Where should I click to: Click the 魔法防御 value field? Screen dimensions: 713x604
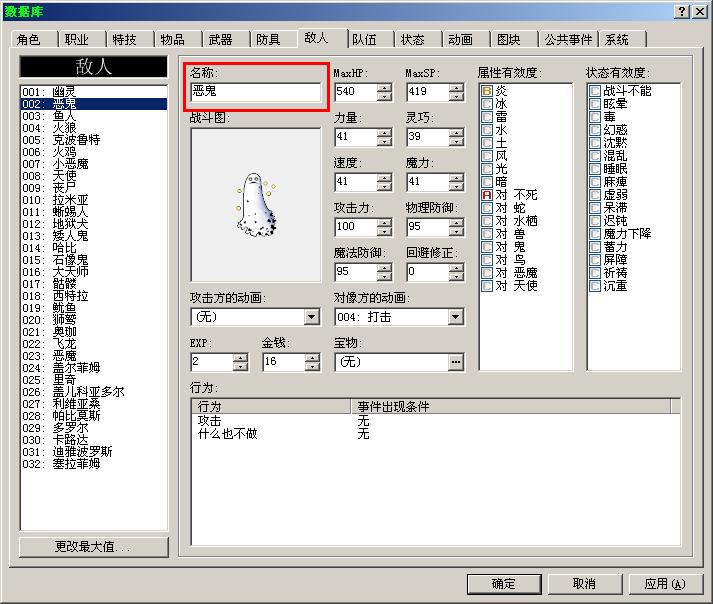(x=356, y=272)
